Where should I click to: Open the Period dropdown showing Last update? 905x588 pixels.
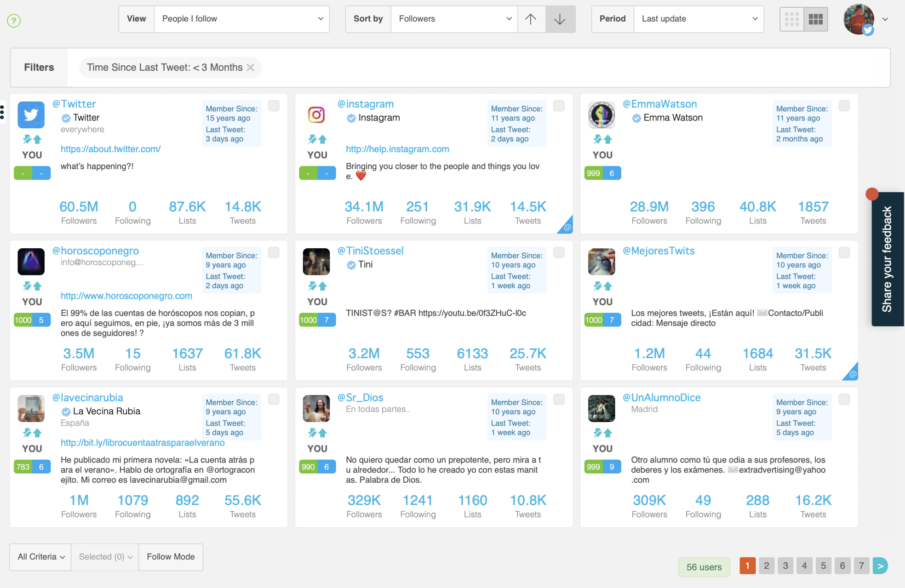pyautogui.click(x=698, y=19)
